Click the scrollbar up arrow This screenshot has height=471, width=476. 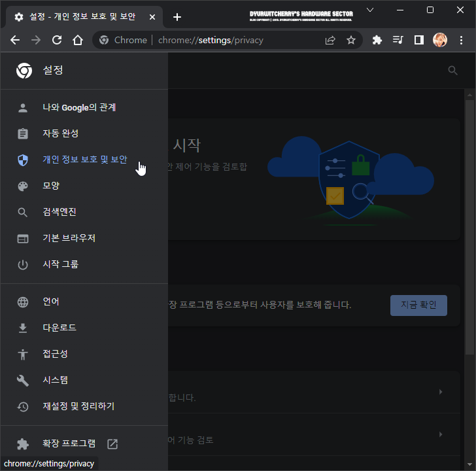click(x=469, y=95)
